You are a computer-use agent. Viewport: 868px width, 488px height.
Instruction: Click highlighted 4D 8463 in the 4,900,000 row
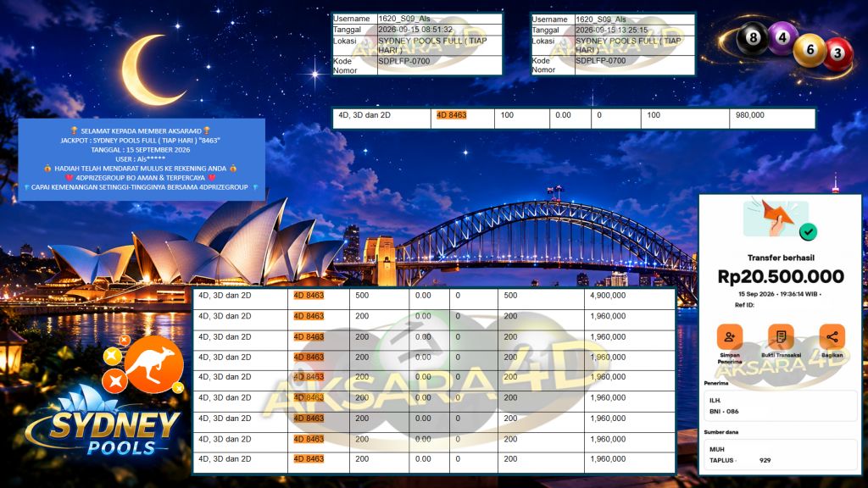pos(309,296)
